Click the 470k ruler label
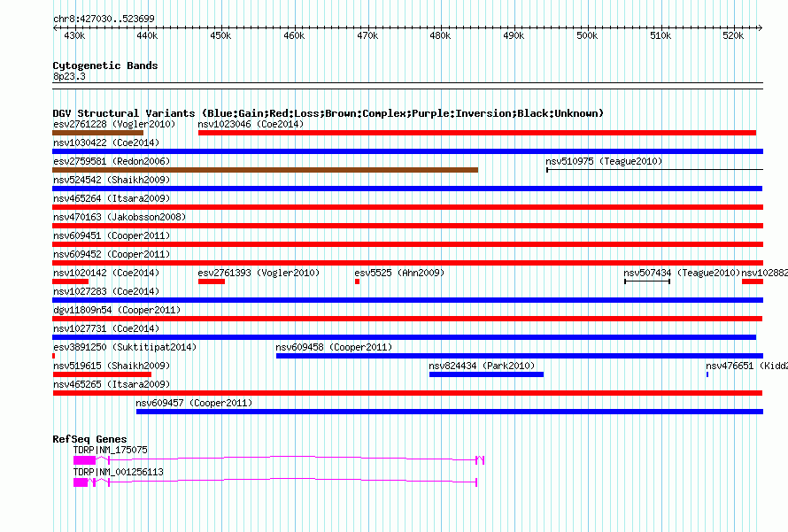788x532 pixels. click(x=367, y=35)
